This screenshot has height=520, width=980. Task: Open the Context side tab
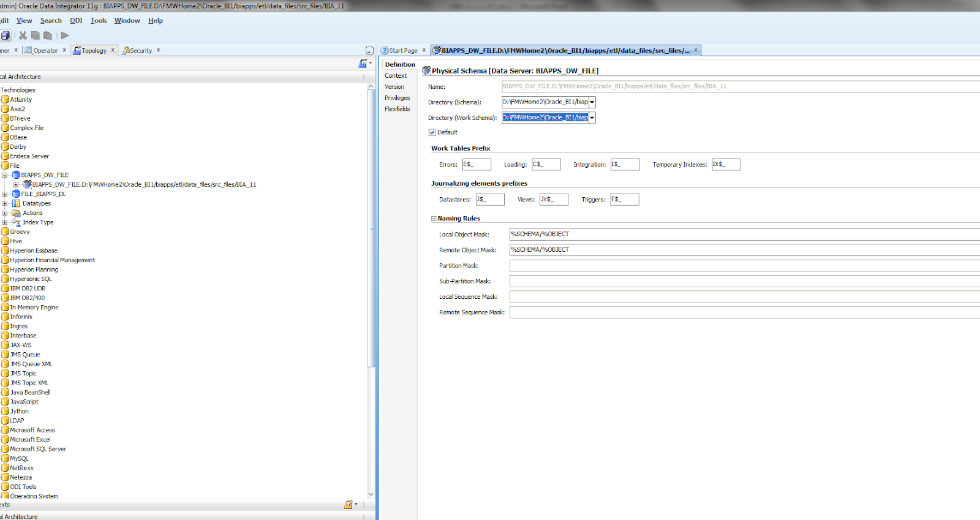tap(396, 76)
